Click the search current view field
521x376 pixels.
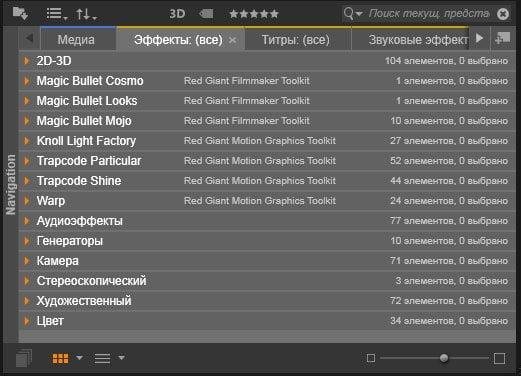click(x=429, y=14)
